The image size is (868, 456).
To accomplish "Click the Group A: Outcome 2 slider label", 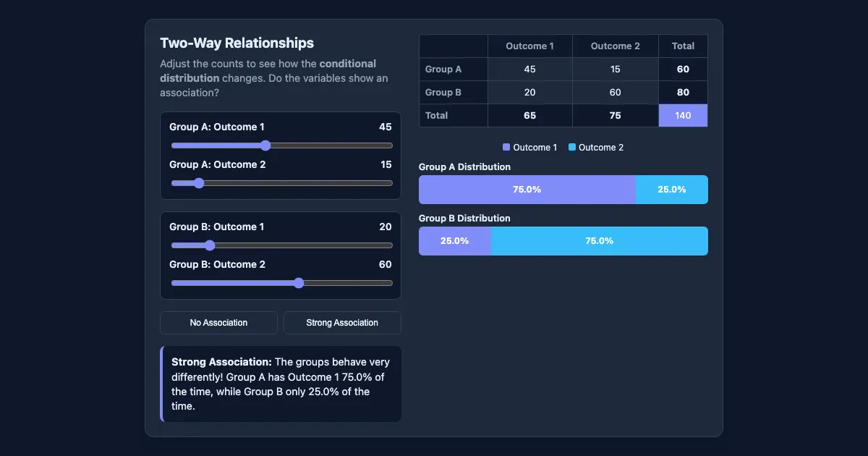I will pos(218,164).
